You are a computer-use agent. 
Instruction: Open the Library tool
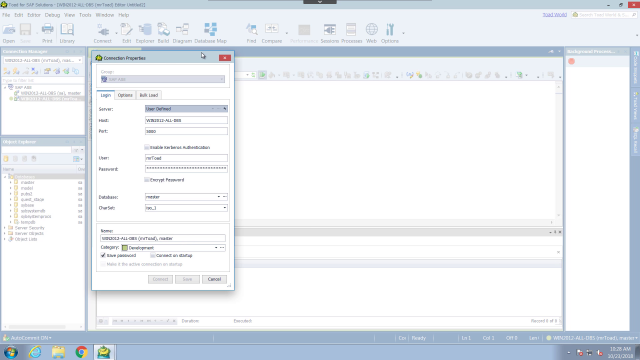(x=67, y=33)
